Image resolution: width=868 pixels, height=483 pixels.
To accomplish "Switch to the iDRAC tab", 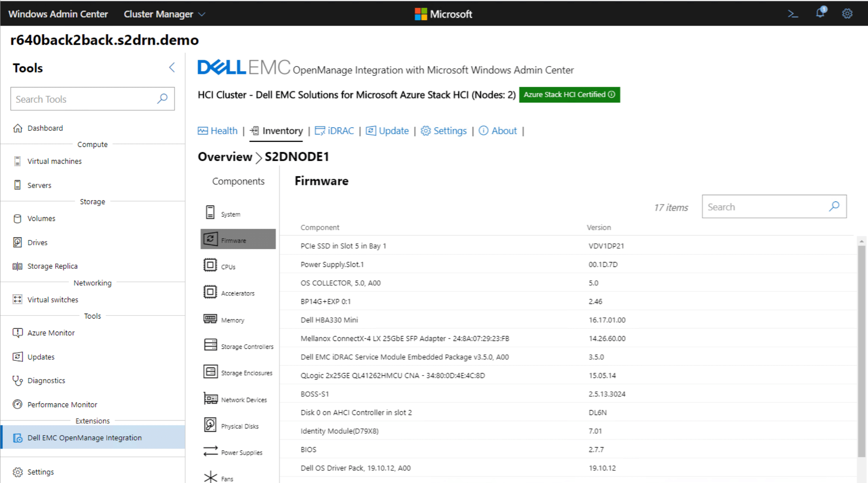I will tap(334, 131).
